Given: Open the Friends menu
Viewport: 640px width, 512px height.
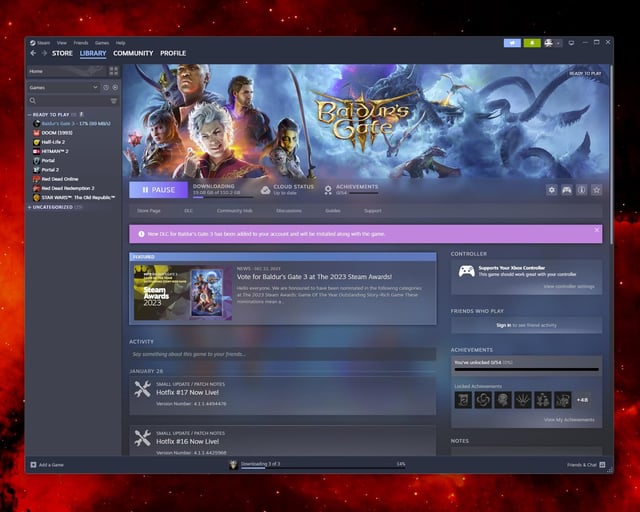Looking at the screenshot, I should point(81,43).
